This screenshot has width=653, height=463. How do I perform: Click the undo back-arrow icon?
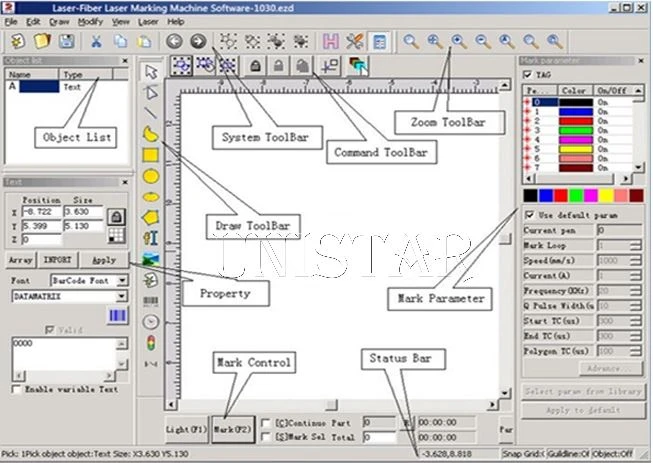point(174,41)
